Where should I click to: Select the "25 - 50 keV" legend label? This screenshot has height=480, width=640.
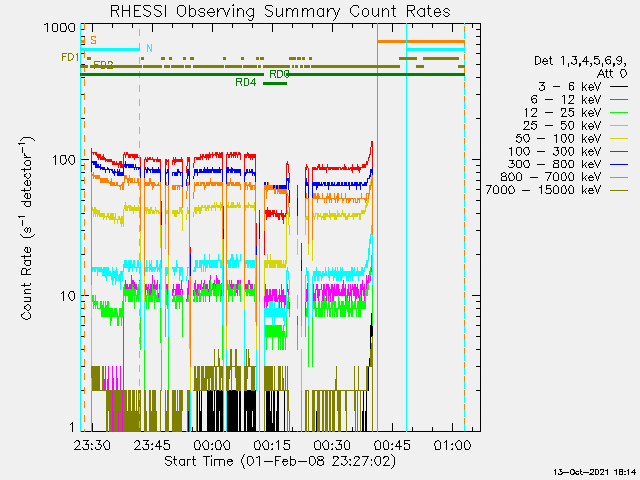562,125
